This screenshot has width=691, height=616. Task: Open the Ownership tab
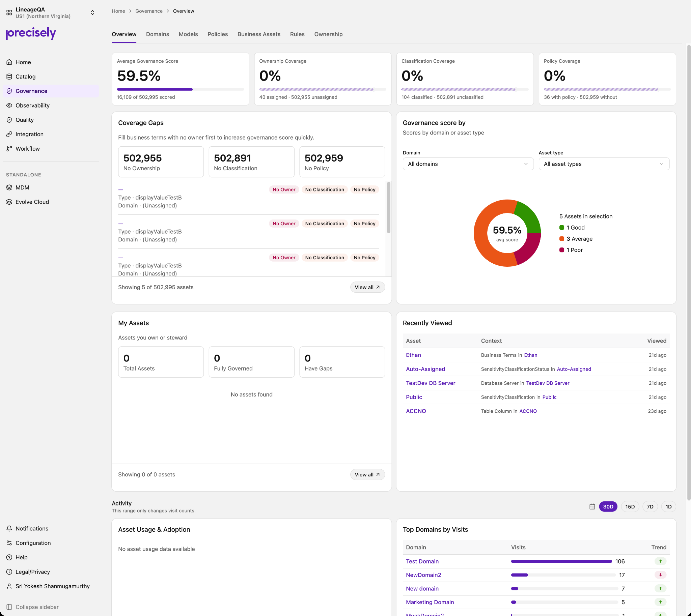(x=328, y=34)
